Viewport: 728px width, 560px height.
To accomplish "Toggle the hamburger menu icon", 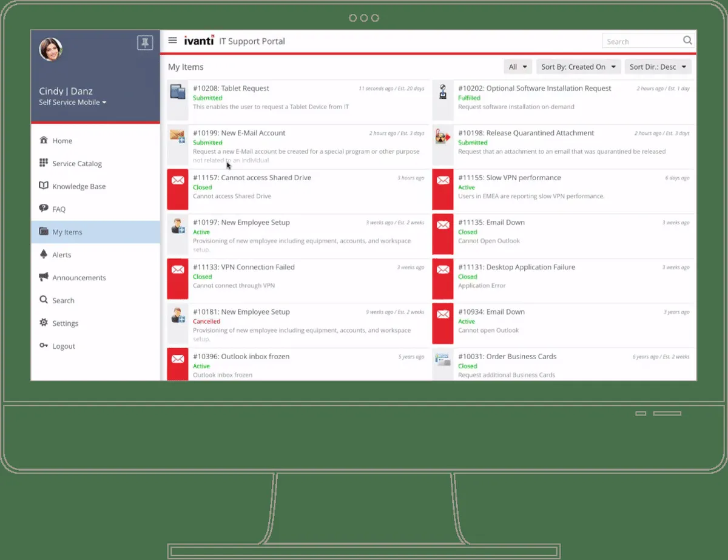I will (x=173, y=41).
